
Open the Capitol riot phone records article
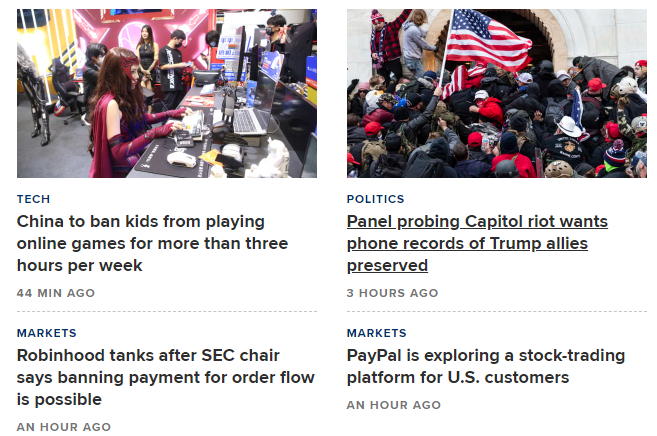[x=477, y=243]
